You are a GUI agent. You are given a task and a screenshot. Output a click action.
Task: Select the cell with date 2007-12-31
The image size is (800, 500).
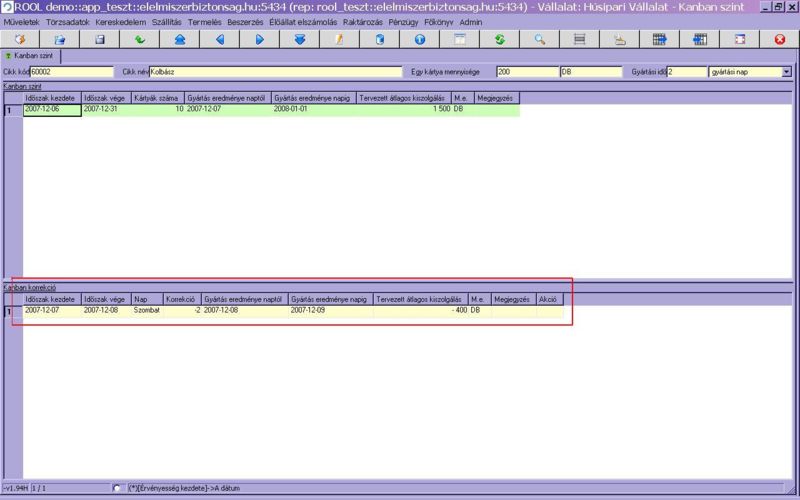pos(106,109)
